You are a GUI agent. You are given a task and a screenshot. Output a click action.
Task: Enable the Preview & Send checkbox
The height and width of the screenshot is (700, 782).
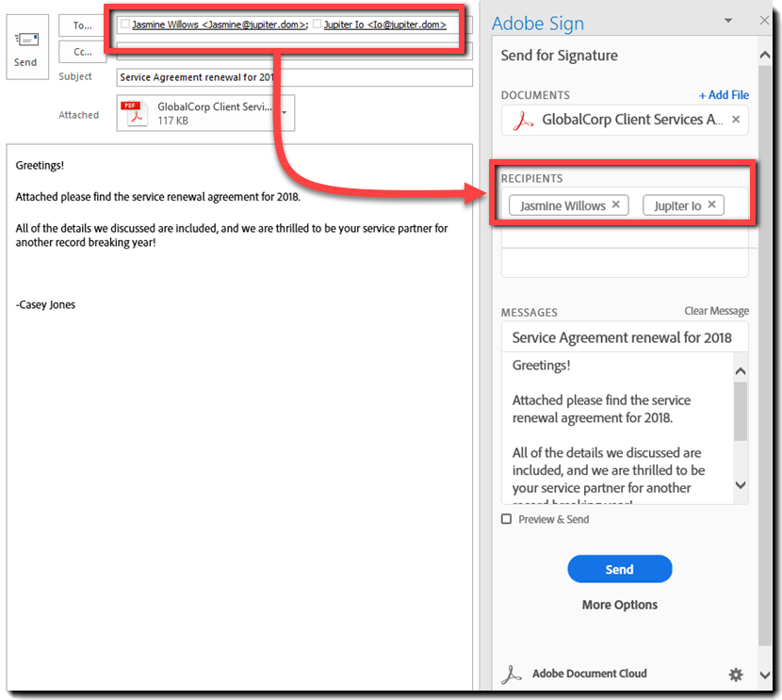click(506, 519)
